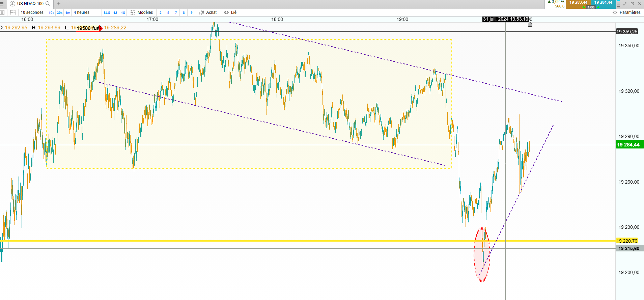Open the chart layout grid icon
Image resolution: width=644 pixels, height=300 pixels.
[x=13, y=12]
